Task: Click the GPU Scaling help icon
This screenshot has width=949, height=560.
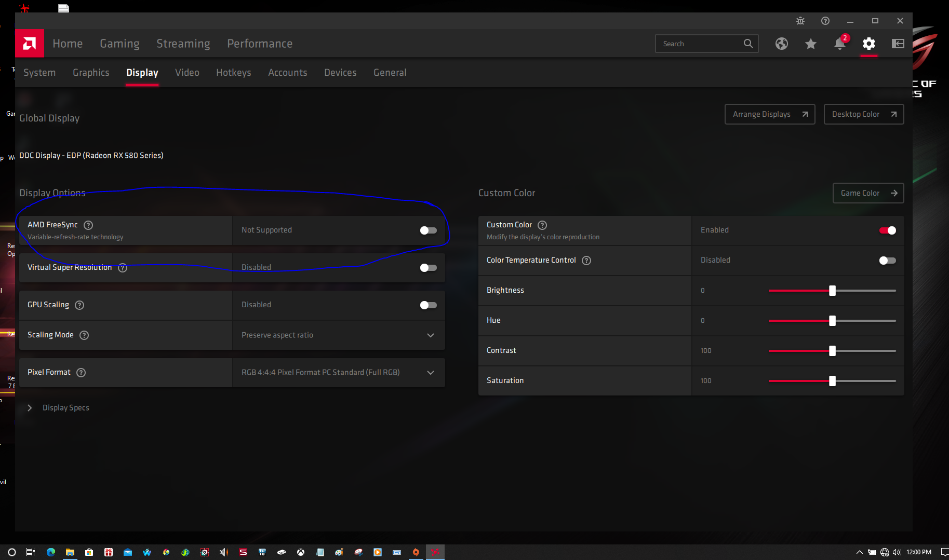Action: (79, 305)
